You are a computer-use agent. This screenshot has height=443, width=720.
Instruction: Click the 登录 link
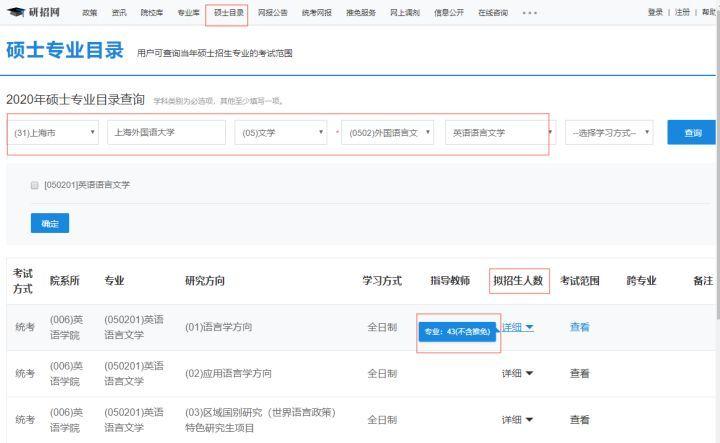click(x=655, y=12)
